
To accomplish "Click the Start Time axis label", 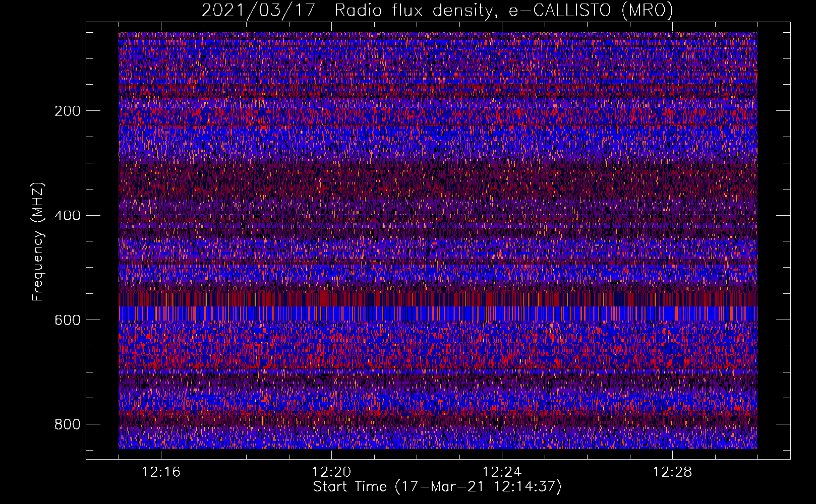I will tap(437, 487).
